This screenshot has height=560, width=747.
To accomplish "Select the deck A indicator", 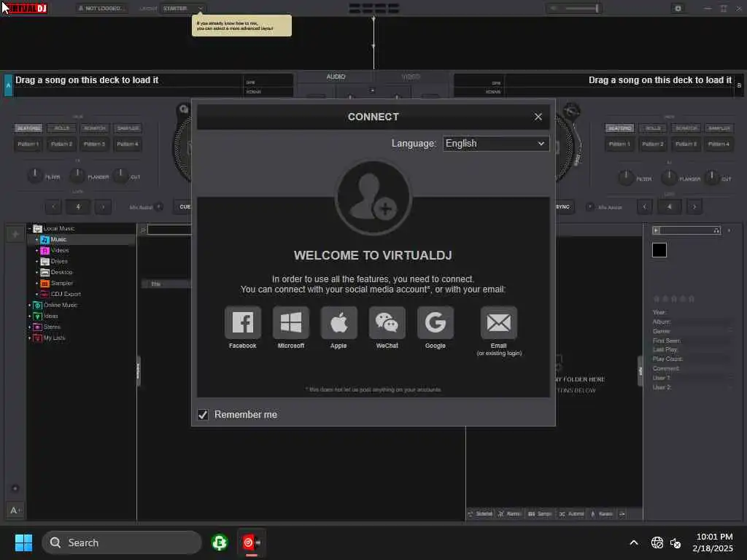I will coord(8,85).
